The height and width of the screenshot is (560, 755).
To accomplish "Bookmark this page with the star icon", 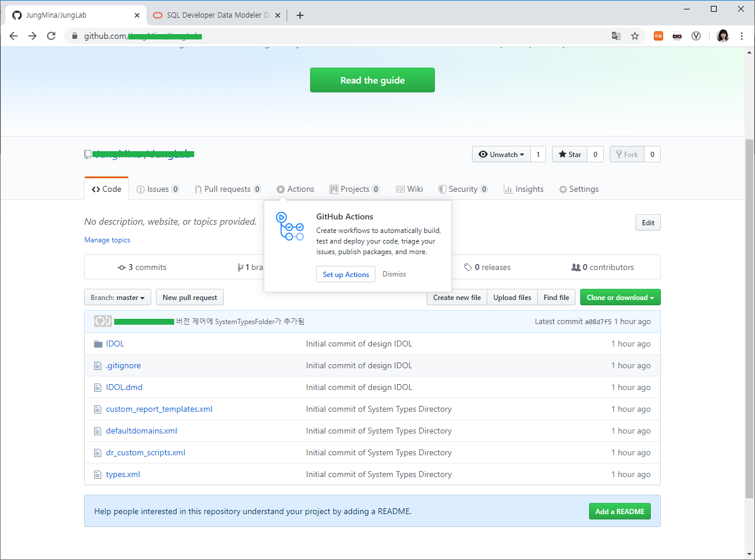I will pyautogui.click(x=635, y=36).
